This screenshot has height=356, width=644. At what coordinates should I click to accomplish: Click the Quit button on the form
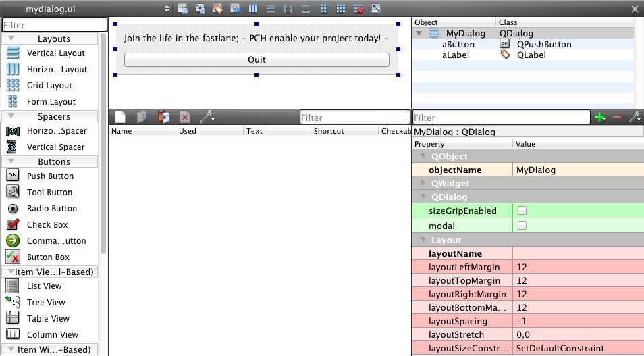coord(257,59)
